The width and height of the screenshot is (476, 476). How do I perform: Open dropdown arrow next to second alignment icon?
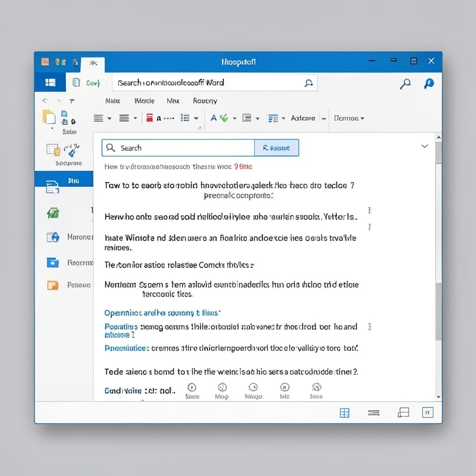[x=135, y=119]
